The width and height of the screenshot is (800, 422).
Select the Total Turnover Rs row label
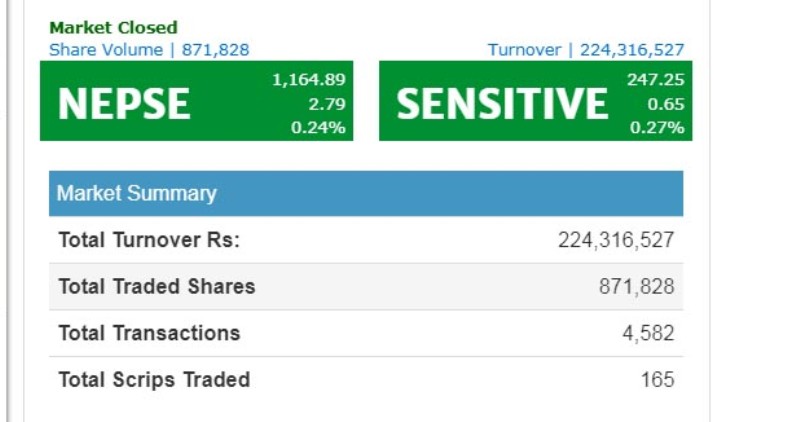tap(150, 240)
